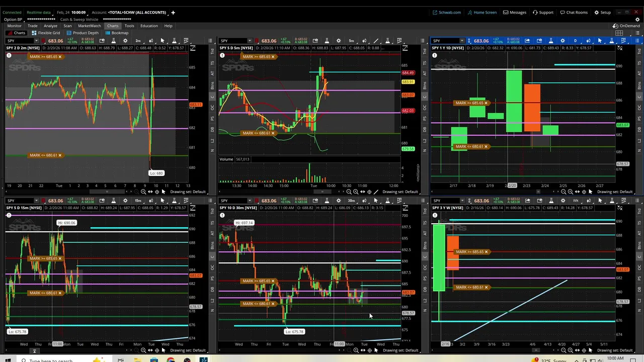Toggle the AT side panel on the 2m chart

pyautogui.click(x=212, y=73)
